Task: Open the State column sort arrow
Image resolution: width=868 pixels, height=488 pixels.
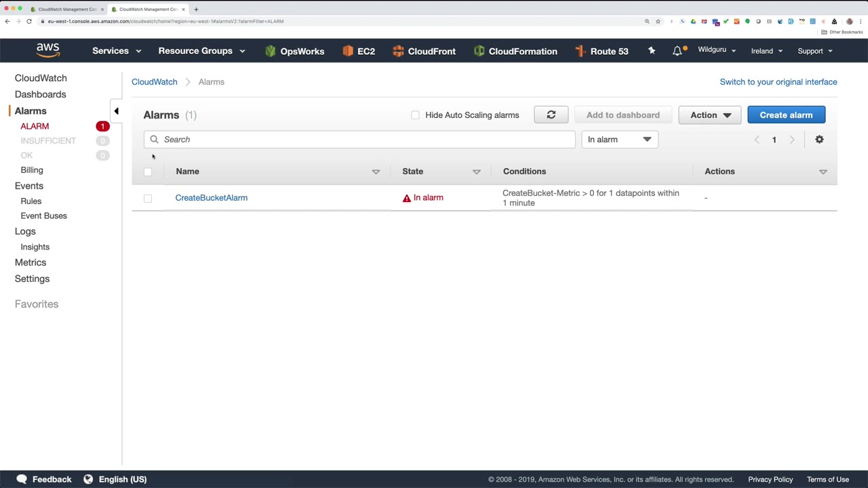Action: click(477, 172)
